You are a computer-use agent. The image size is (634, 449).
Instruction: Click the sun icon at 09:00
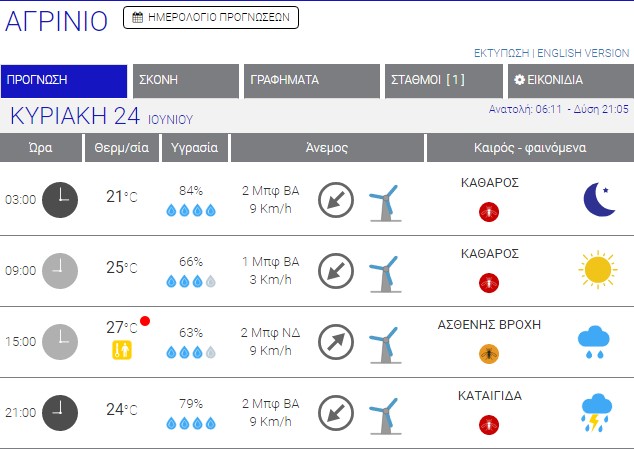(598, 270)
